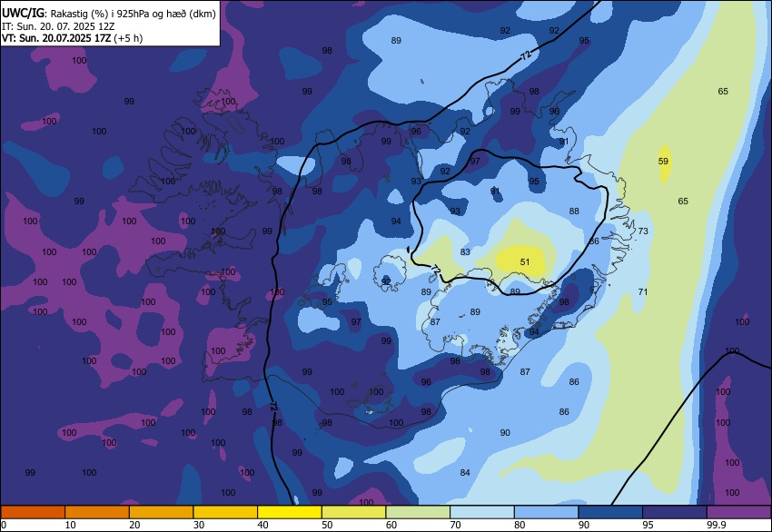Image resolution: width=772 pixels, height=532 pixels.
Task: Click the 90–95 medium blue legend swatch
Action: coord(610,512)
